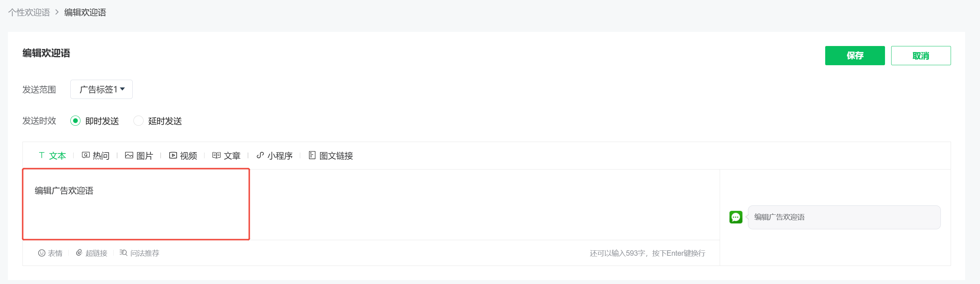Cancel editing with 取消 button
The height and width of the screenshot is (284, 980).
coord(920,56)
